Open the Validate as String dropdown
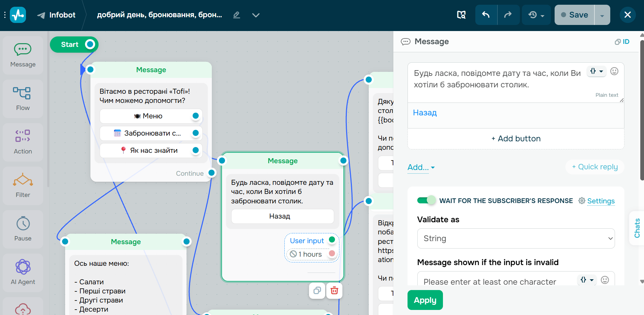This screenshot has width=644, height=315. coord(516,238)
